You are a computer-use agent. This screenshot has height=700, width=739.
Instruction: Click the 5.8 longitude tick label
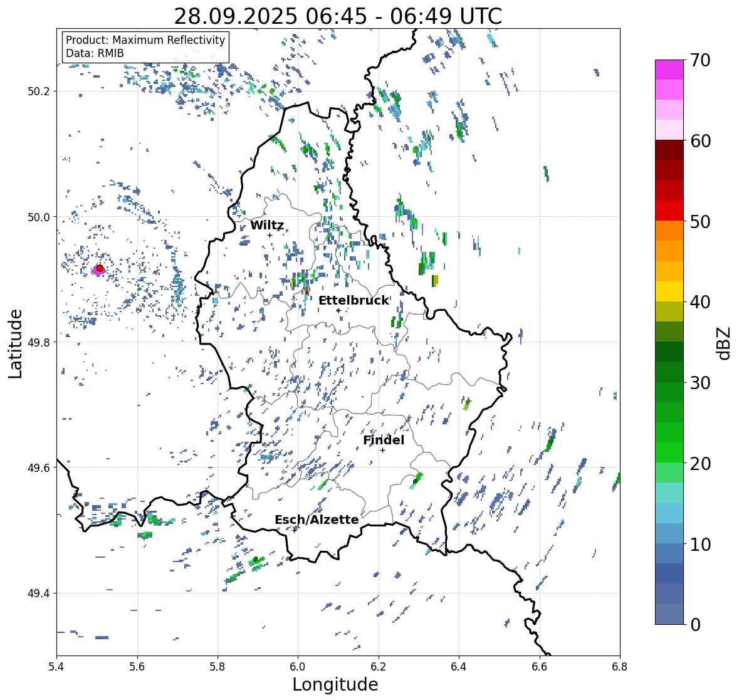[x=218, y=666]
